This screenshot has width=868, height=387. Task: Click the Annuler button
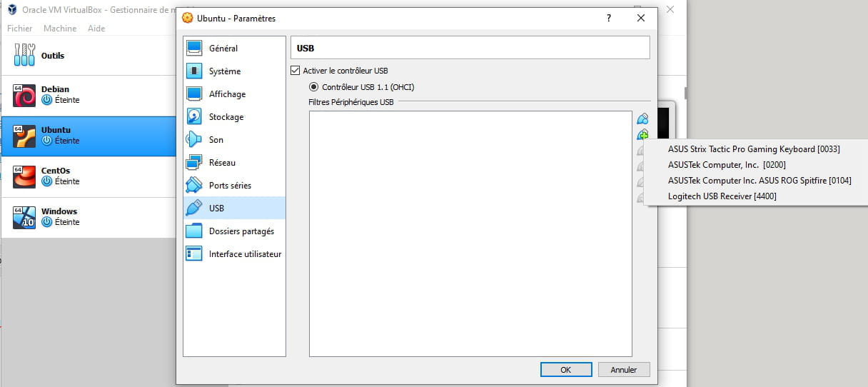click(624, 370)
